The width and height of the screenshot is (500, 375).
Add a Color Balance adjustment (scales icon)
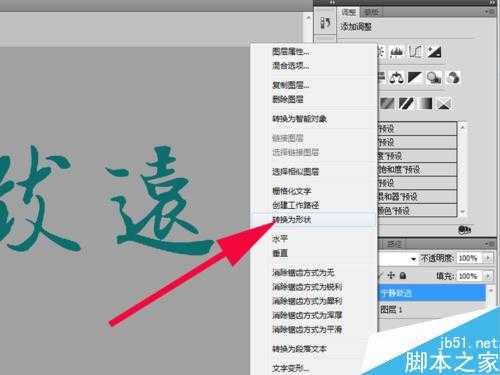pos(396,78)
